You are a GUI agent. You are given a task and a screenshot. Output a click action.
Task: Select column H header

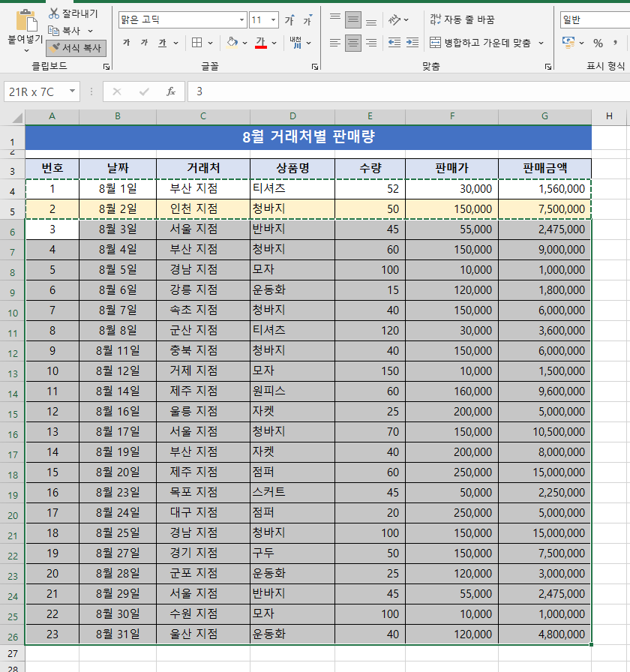tap(610, 116)
